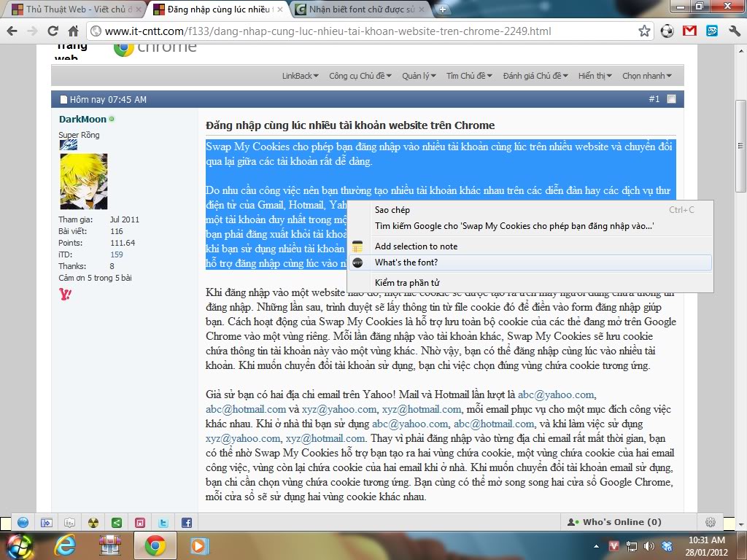747x560 pixels.
Task: Click the first abc@hotmail.com email link
Action: pos(246,409)
